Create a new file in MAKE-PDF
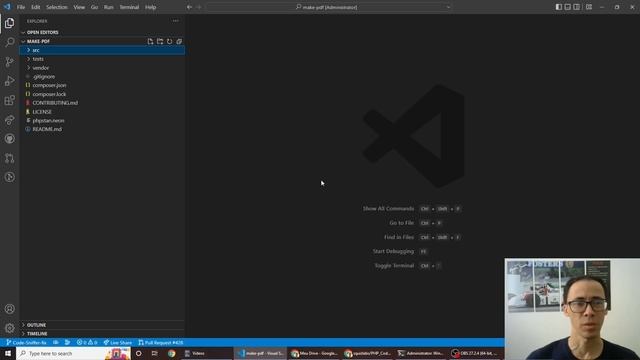The image size is (640, 360). 150,41
